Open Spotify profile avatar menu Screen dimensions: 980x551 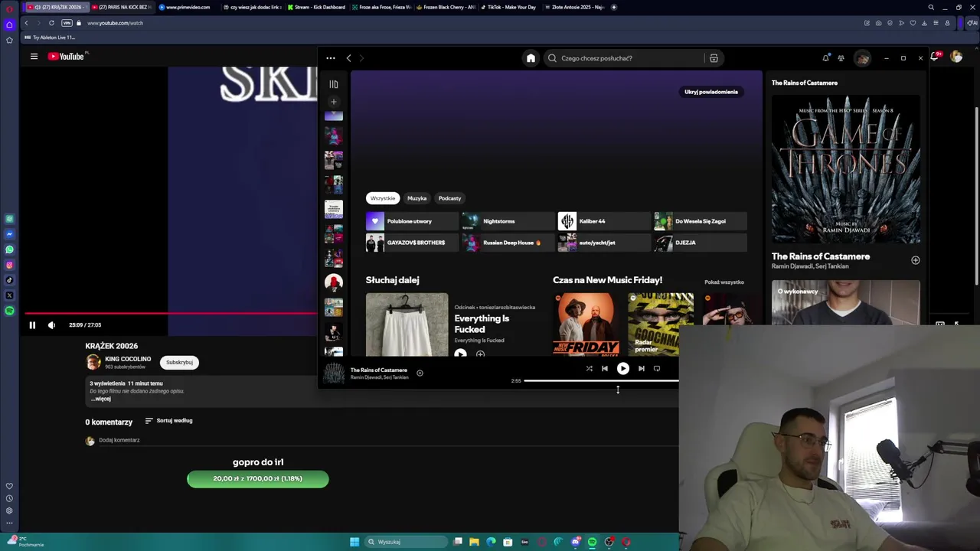coord(862,58)
